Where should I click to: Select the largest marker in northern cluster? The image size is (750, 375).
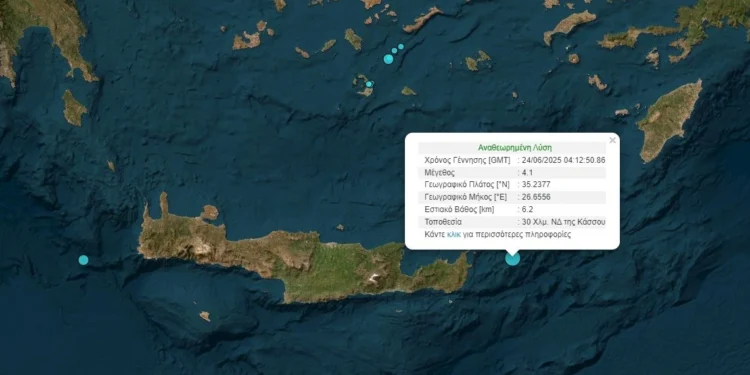point(388,59)
